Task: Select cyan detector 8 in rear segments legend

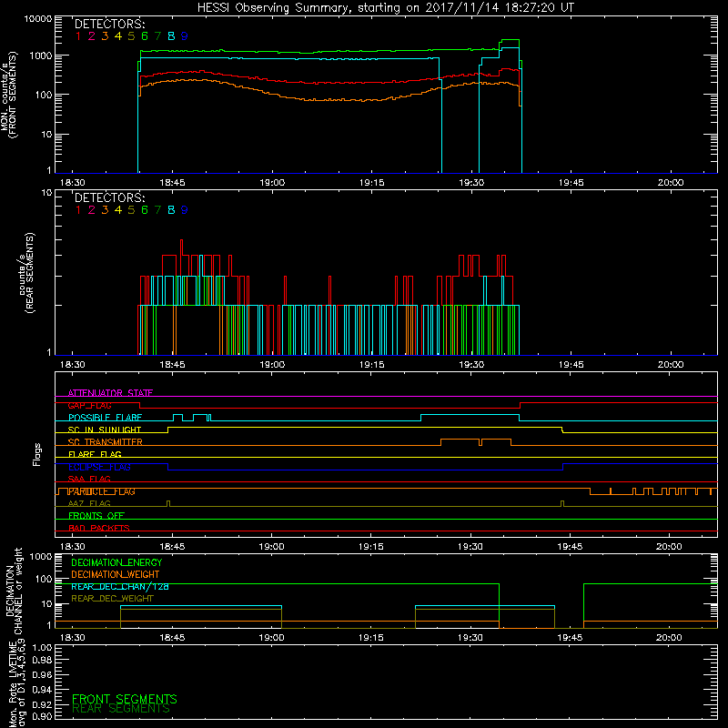Action: point(171,210)
